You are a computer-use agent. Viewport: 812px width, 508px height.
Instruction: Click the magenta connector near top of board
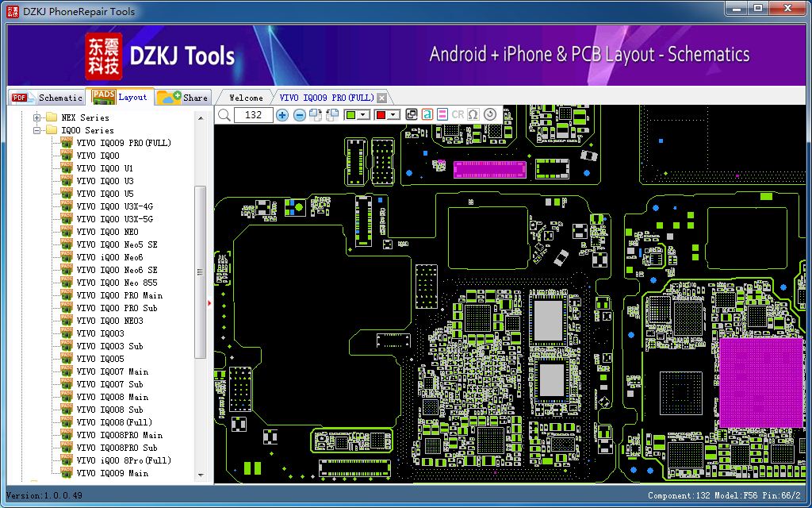490,170
